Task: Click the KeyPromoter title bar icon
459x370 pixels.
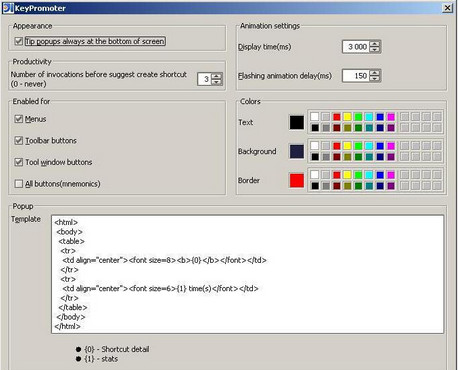Action: tap(8, 8)
